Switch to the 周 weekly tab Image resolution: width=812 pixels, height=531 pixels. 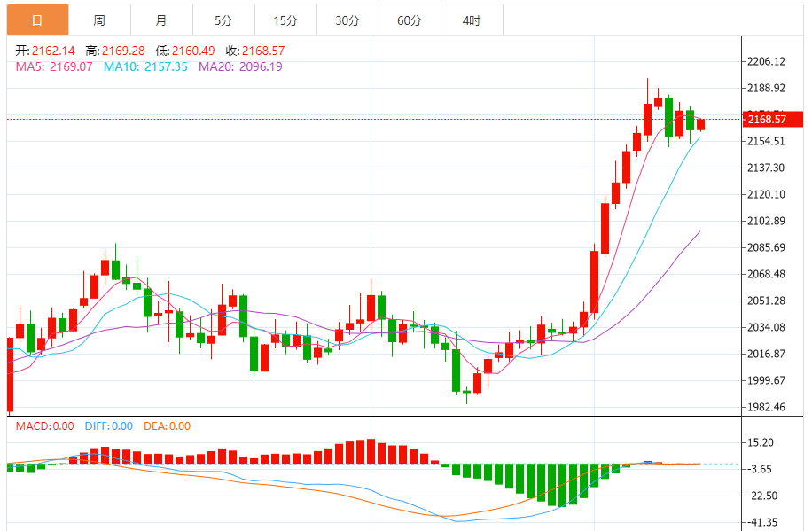99,20
